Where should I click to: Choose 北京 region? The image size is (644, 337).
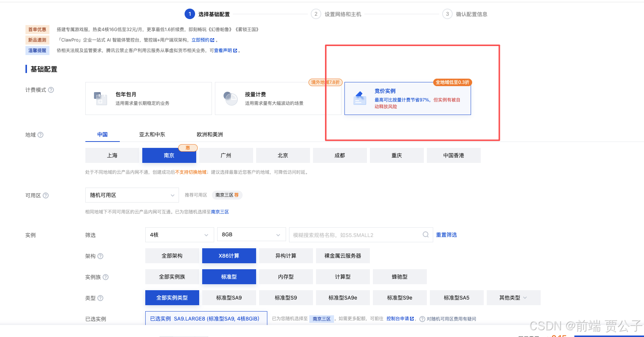pos(283,155)
